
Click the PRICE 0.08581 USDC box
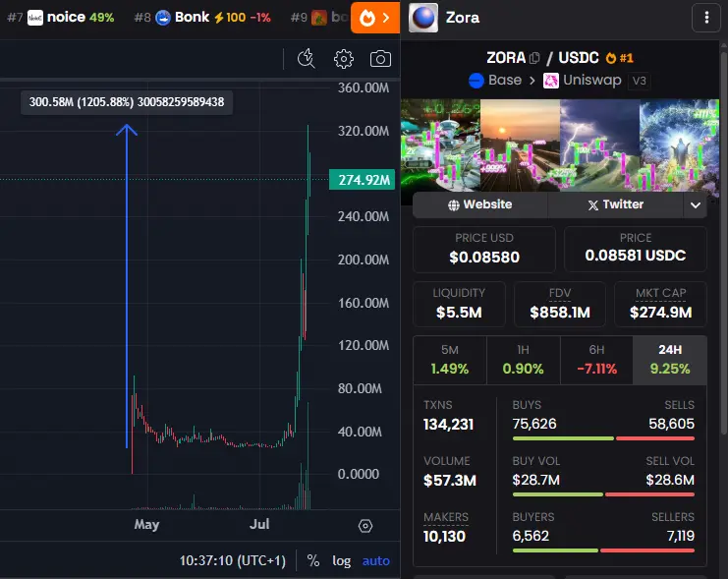coord(635,249)
